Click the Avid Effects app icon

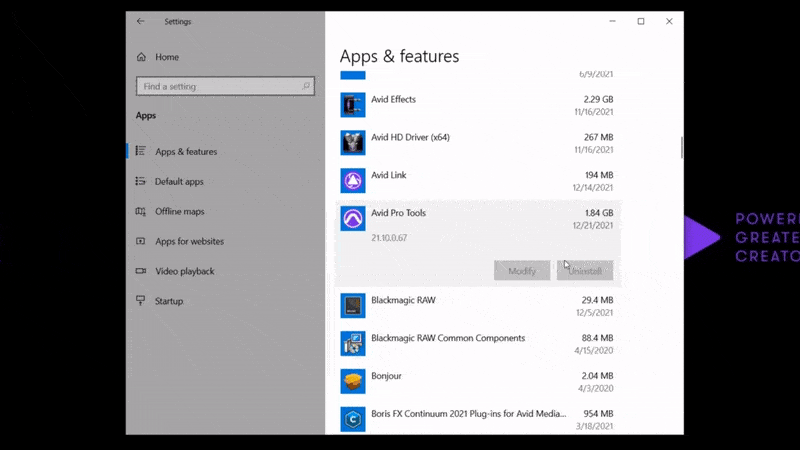pyautogui.click(x=353, y=105)
